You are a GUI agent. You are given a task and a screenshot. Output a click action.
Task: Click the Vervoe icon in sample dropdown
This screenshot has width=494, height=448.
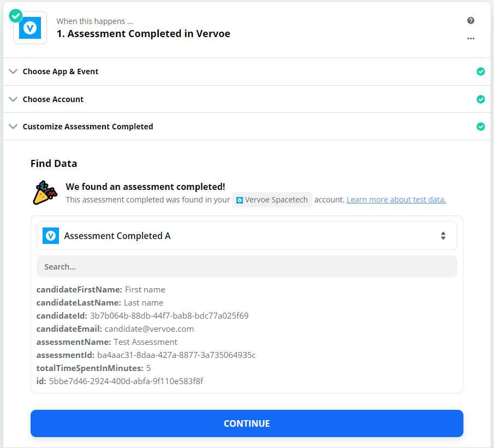click(x=51, y=236)
